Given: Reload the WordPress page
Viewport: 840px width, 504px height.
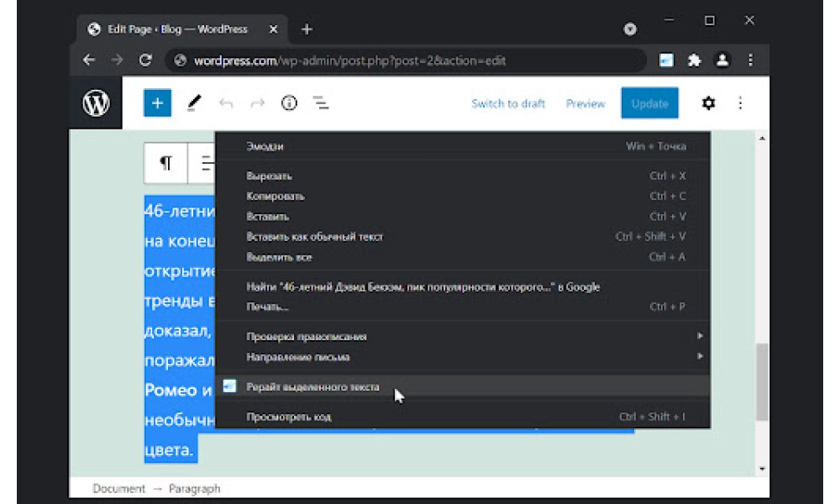Looking at the screenshot, I should click(x=145, y=60).
